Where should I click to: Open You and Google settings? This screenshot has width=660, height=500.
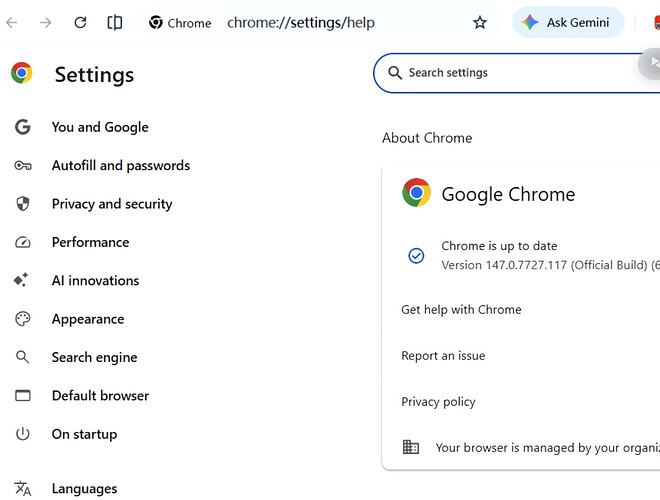pyautogui.click(x=100, y=127)
